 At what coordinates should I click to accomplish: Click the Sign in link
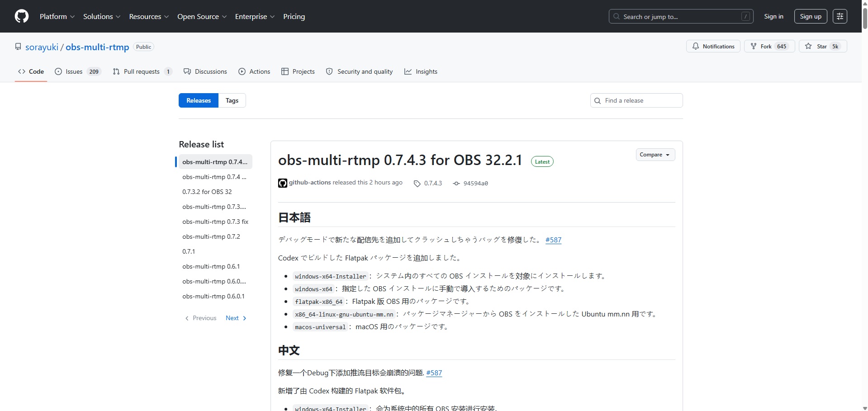pyautogui.click(x=773, y=16)
